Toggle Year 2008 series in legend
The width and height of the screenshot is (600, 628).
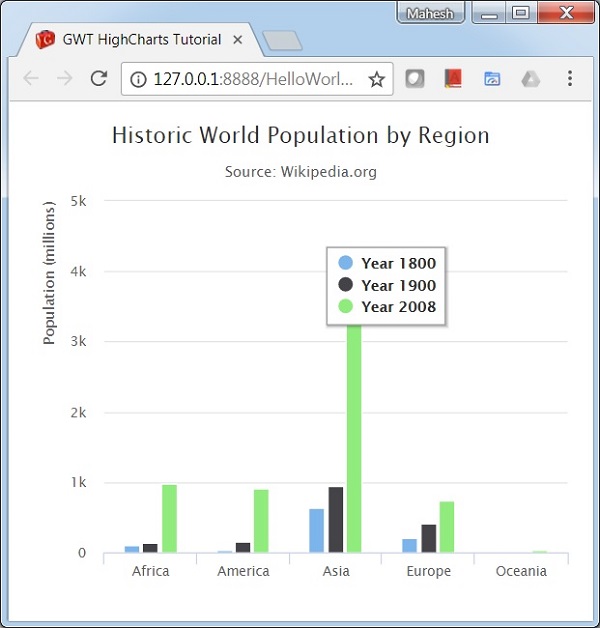coord(387,306)
